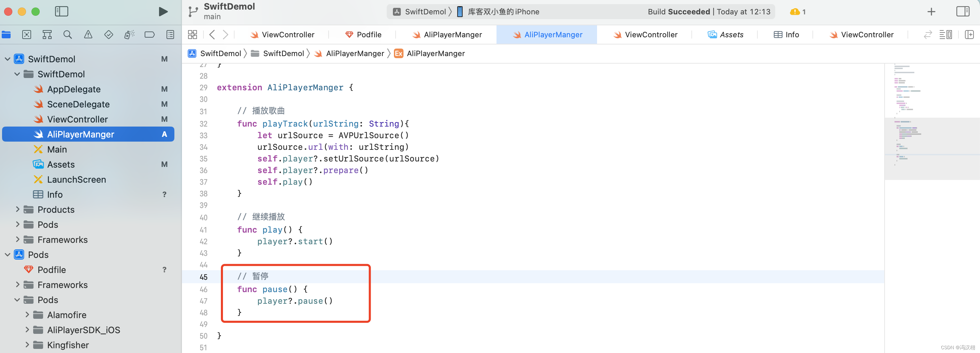Collapse the SwiftDemol project root

pos(7,59)
